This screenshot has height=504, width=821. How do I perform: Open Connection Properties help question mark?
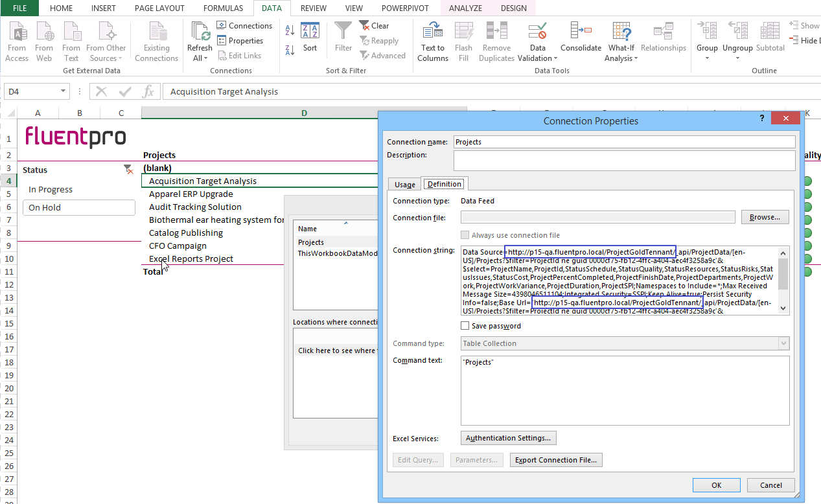click(x=761, y=120)
